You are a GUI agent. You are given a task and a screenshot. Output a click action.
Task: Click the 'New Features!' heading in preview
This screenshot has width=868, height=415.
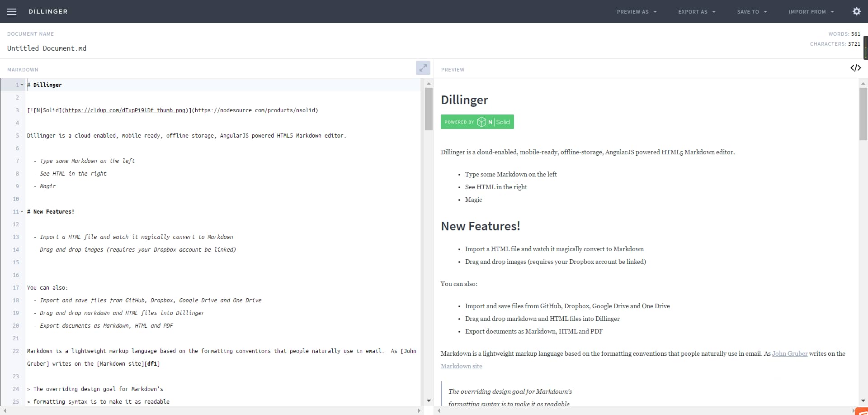[480, 226]
